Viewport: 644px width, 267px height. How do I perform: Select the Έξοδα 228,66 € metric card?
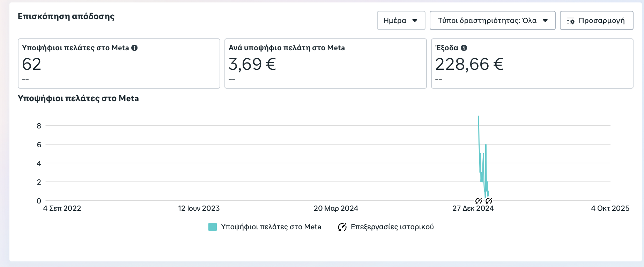pos(532,64)
